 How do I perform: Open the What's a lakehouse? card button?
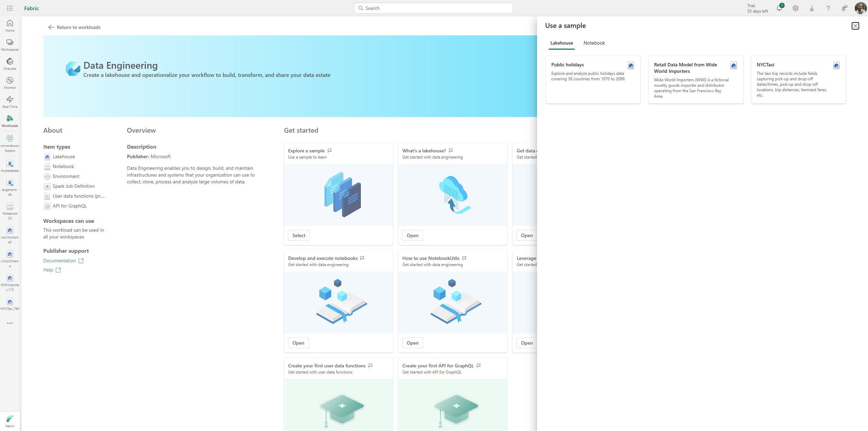[x=413, y=235]
